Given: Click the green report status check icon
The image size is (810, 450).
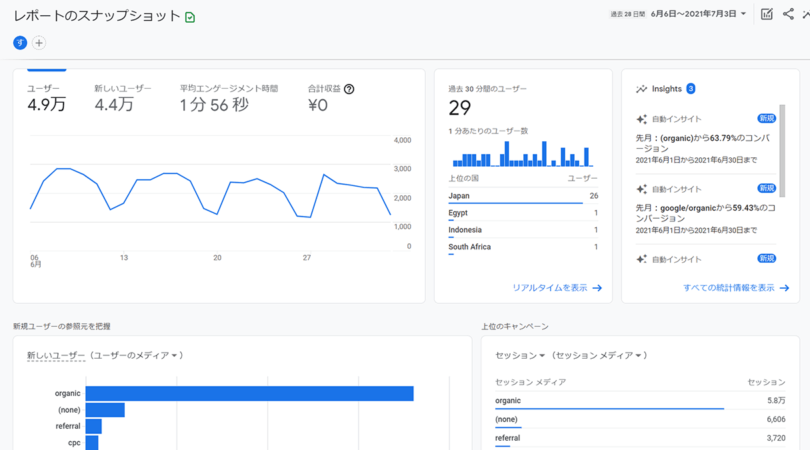Looking at the screenshot, I should (191, 17).
